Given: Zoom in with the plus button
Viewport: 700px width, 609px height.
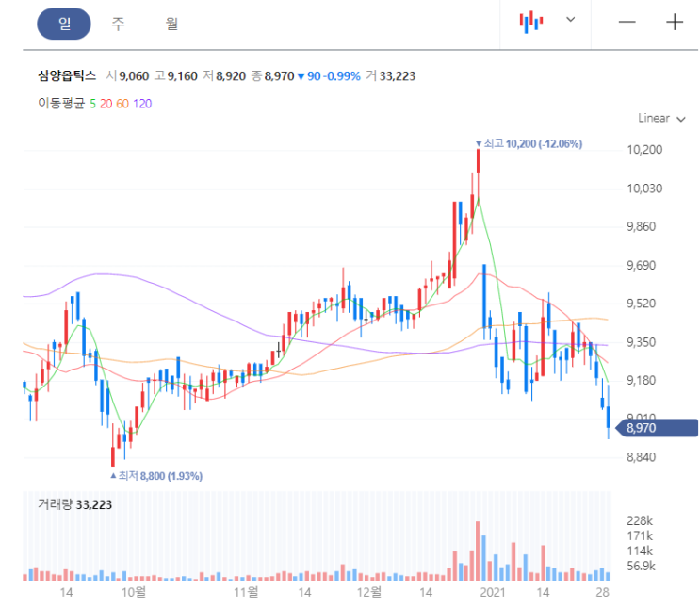Looking at the screenshot, I should tap(675, 22).
